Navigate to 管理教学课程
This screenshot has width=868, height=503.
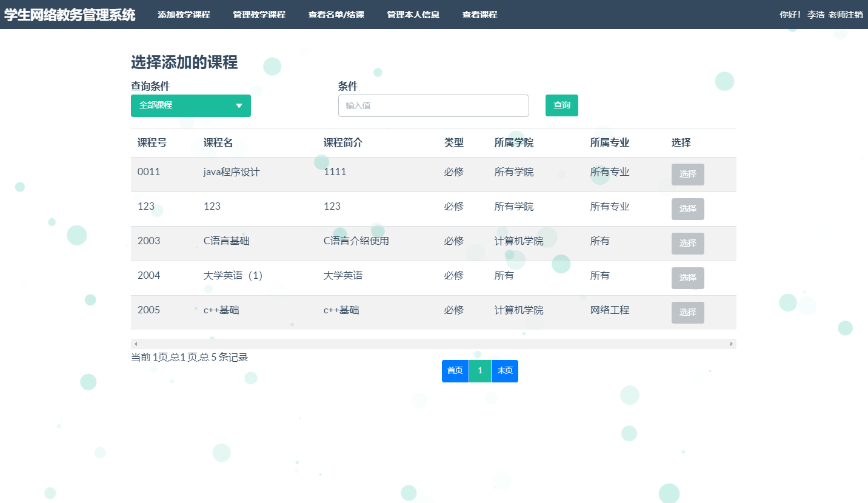(x=259, y=14)
